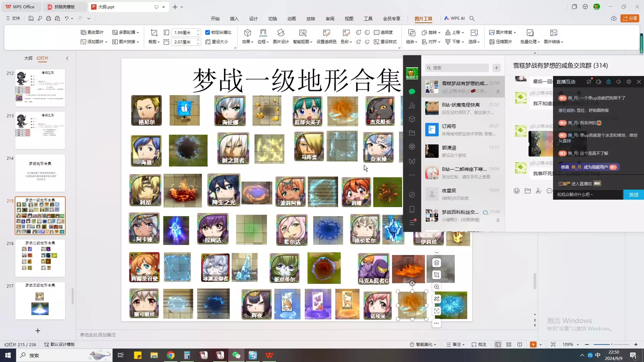Switch to the 动画 ribbon tab
This screenshot has width=644, height=362.
pos(291,19)
